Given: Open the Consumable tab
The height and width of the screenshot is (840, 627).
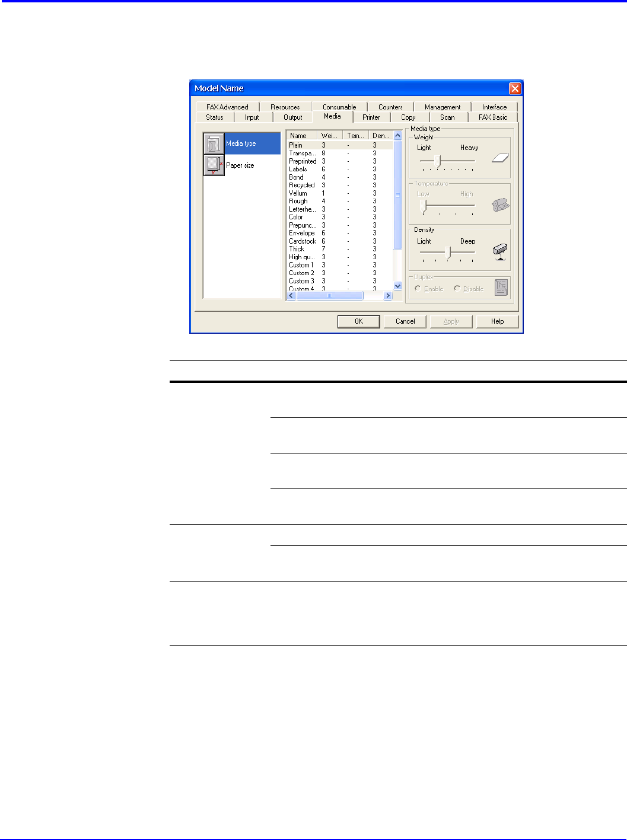Looking at the screenshot, I should point(339,107).
